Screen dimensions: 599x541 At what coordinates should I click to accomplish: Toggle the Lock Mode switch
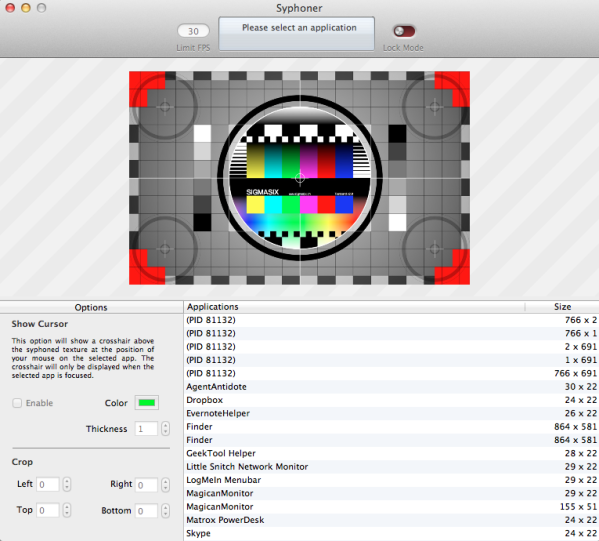pyautogui.click(x=404, y=31)
